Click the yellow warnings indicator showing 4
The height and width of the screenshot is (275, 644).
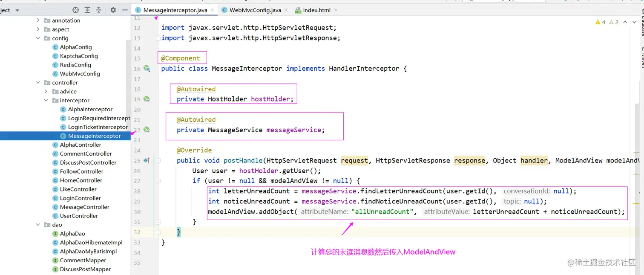click(601, 22)
